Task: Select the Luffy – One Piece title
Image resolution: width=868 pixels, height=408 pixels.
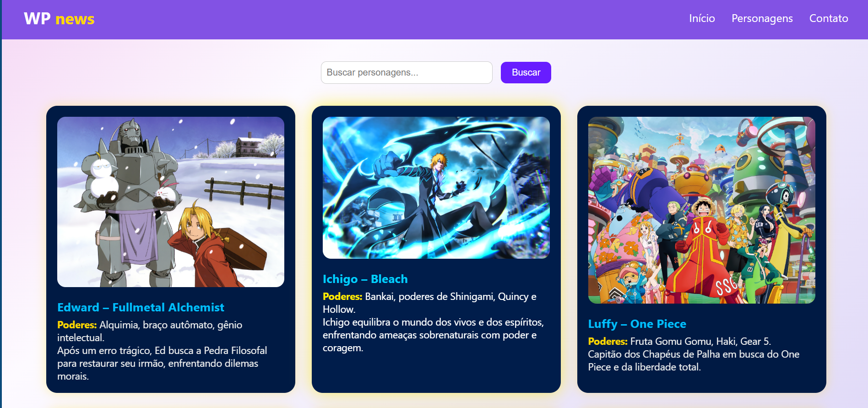Action: coord(637,324)
